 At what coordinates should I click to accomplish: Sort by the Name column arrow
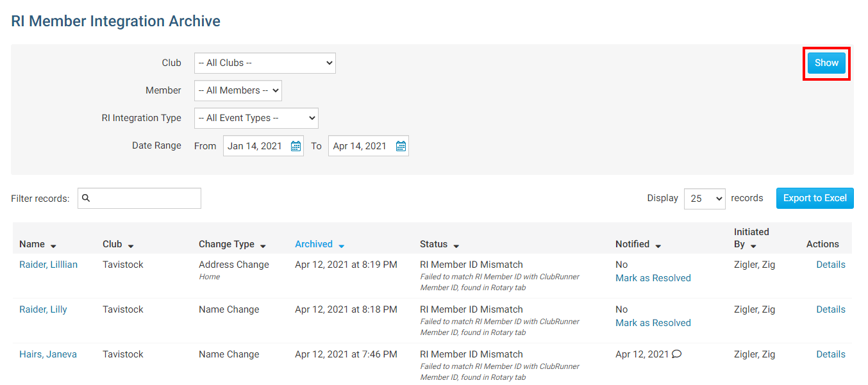point(53,246)
